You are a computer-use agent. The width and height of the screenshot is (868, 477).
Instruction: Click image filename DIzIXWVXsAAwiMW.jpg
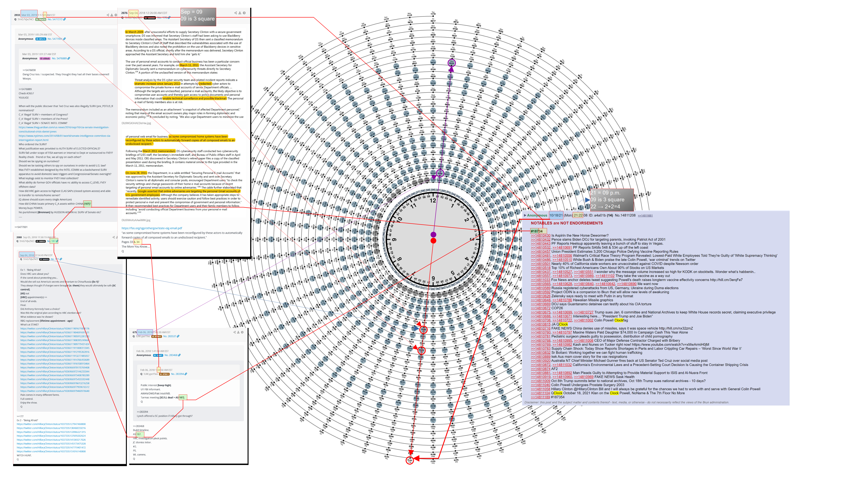136,220
